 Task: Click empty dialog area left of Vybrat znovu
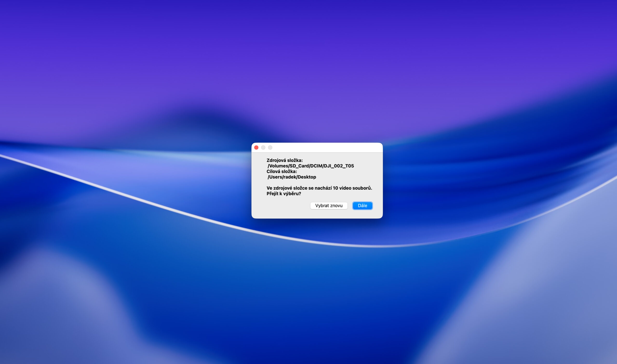click(282, 206)
